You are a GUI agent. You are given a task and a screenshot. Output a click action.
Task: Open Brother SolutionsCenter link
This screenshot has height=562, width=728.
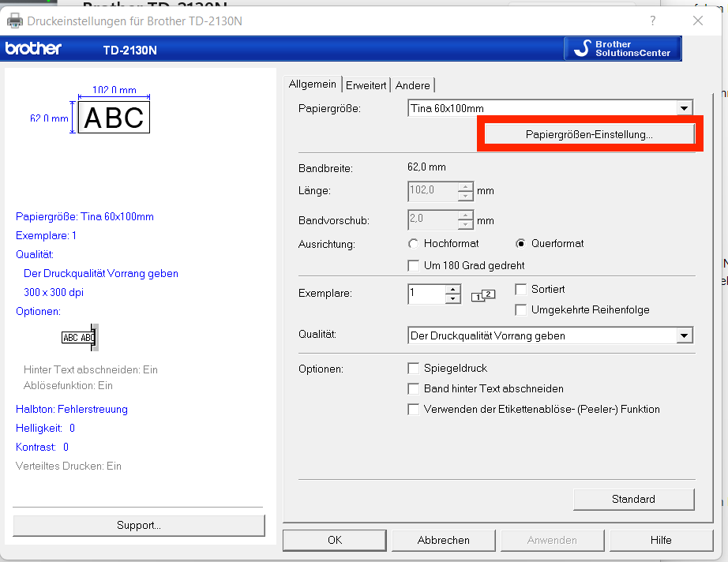pyautogui.click(x=623, y=48)
